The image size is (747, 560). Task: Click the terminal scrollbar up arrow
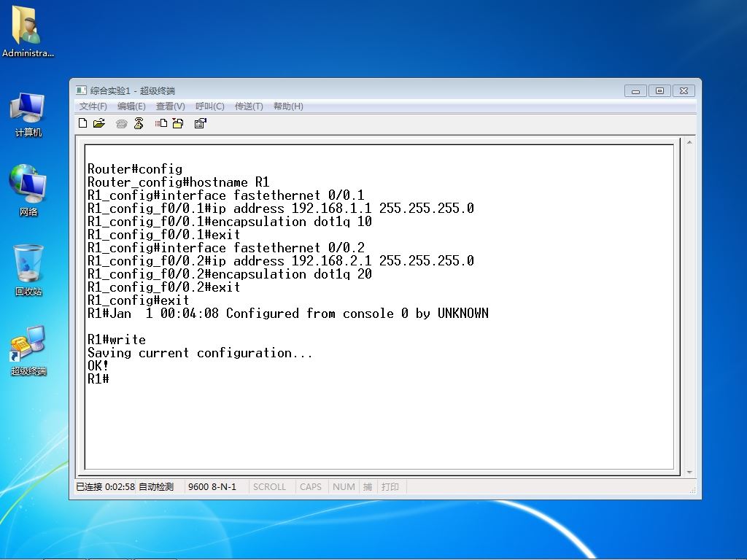point(689,142)
